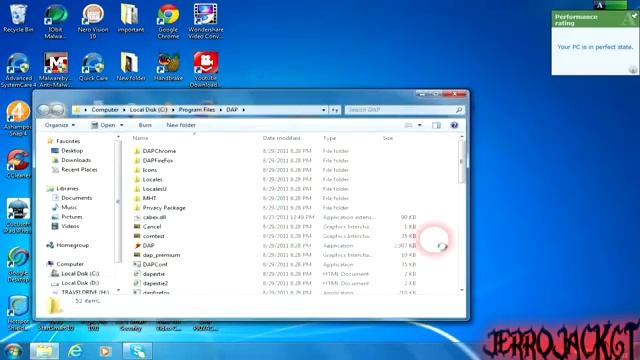Select the DAPConf application file

tap(151, 264)
